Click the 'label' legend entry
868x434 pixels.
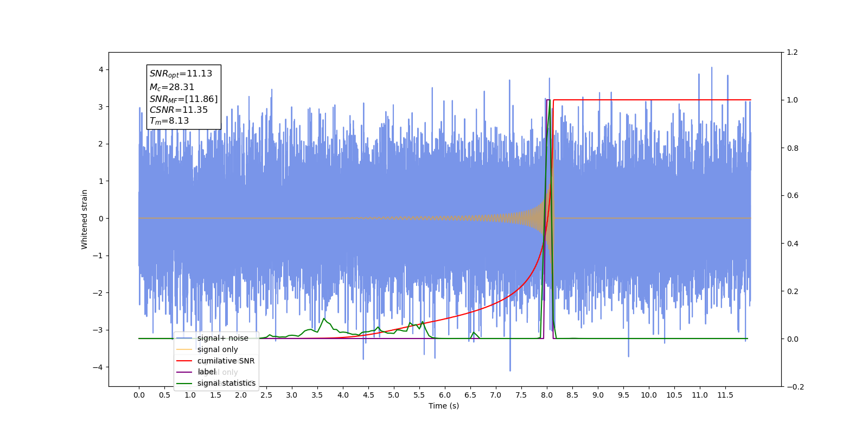click(196, 372)
